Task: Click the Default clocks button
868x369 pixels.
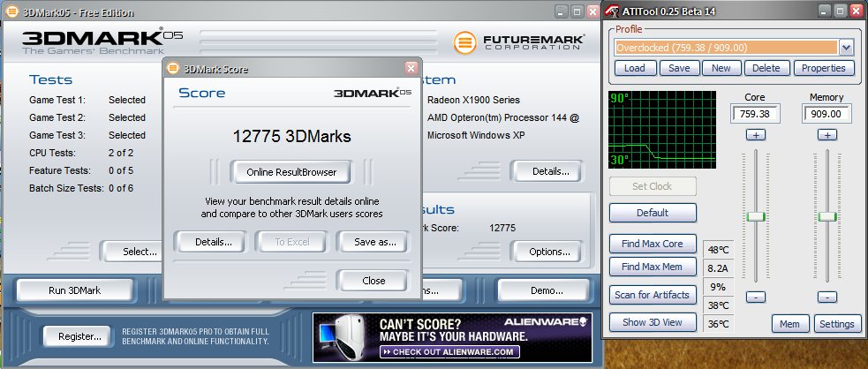Action: tap(653, 213)
